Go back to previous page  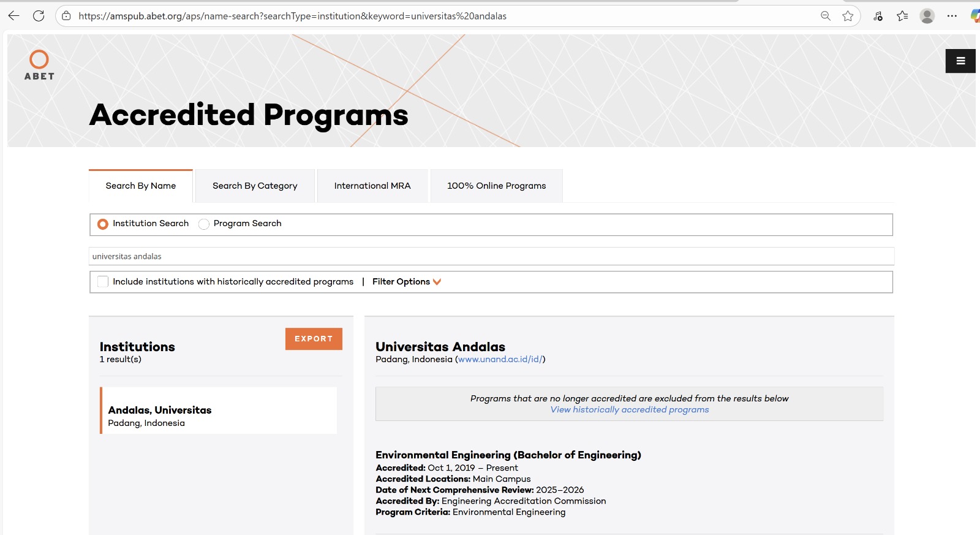[14, 16]
